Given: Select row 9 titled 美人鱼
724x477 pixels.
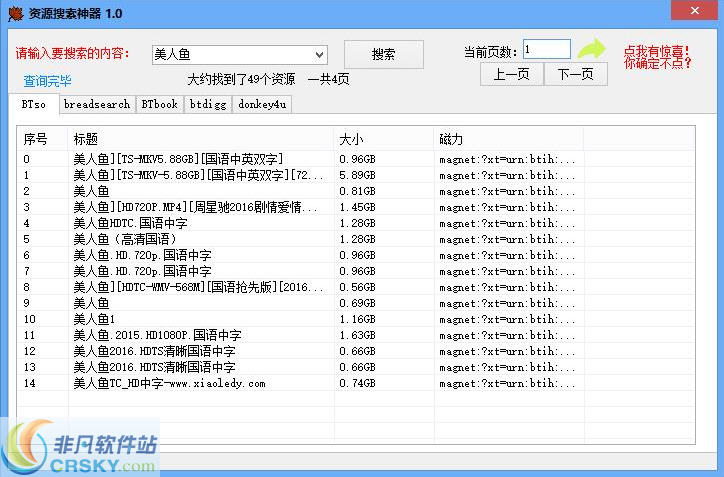Looking at the screenshot, I should point(91,303).
